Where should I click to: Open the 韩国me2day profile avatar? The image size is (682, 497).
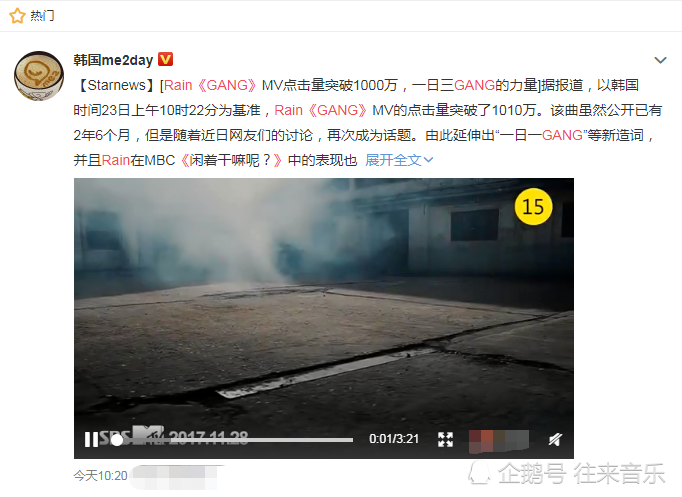pos(39,76)
